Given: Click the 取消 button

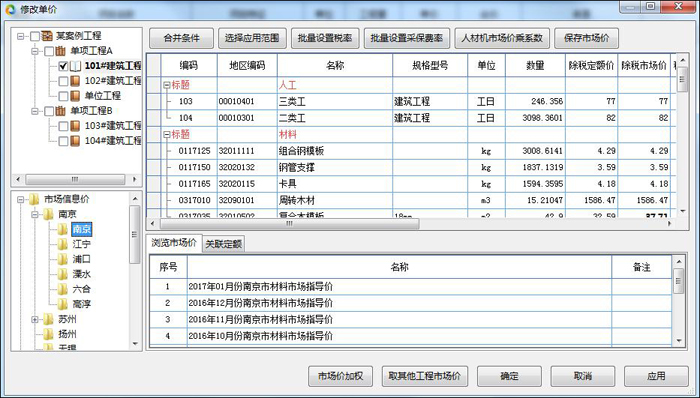Looking at the screenshot, I should click(x=583, y=376).
